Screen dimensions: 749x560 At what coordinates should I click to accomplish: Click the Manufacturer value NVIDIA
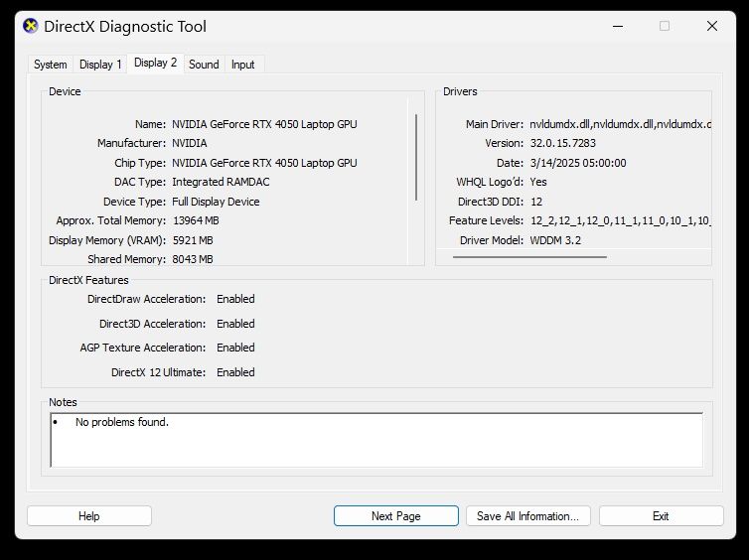(190, 143)
